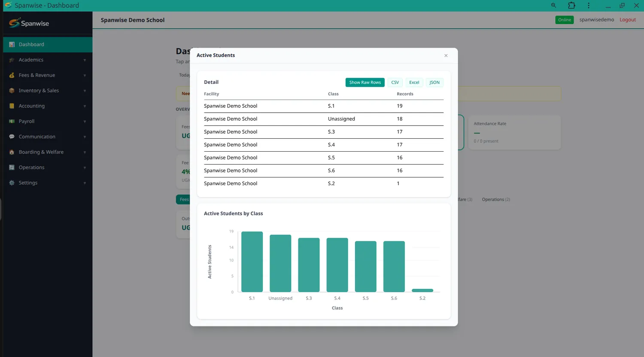Open the three-dot menu in title bar
The width and height of the screenshot is (644, 357).
click(589, 6)
